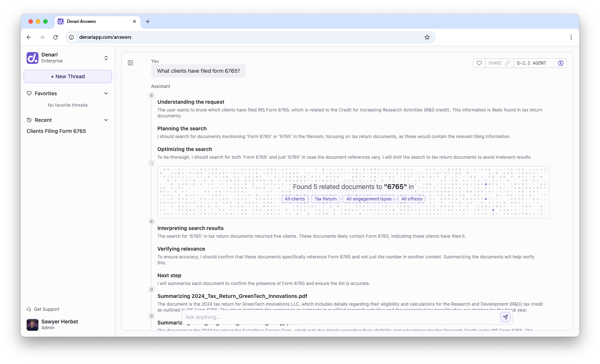The image size is (600, 364).
Task: Click the brain icon beside Q-2.1 AGENT
Action: click(560, 63)
